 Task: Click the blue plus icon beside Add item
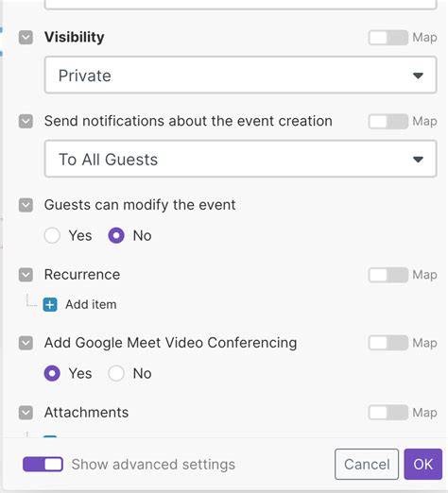tap(50, 304)
